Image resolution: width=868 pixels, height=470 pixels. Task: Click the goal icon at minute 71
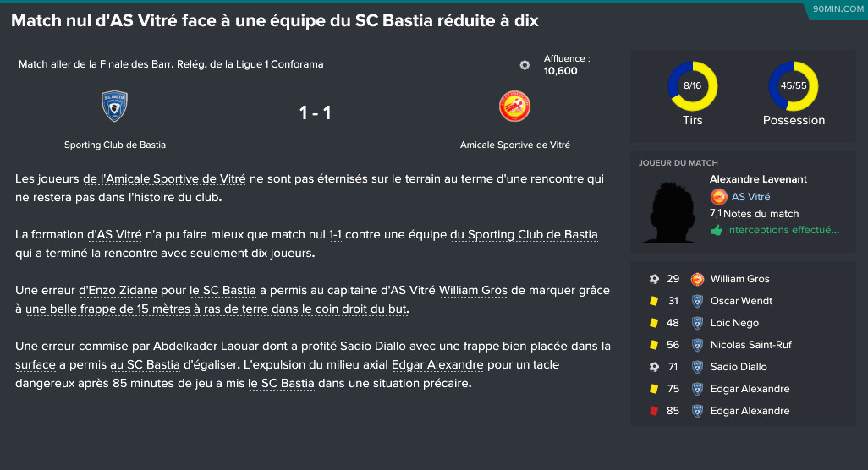654,367
